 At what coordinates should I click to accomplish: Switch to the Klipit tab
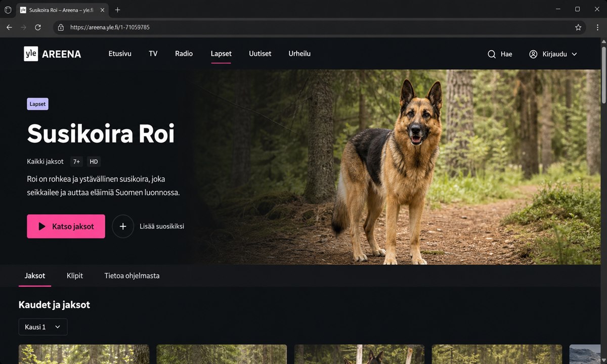pos(75,276)
